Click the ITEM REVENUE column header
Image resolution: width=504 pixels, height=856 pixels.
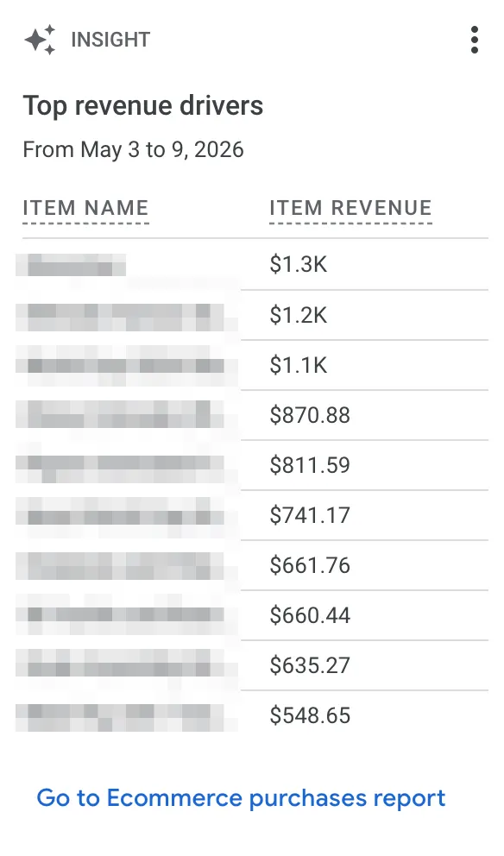click(x=350, y=208)
